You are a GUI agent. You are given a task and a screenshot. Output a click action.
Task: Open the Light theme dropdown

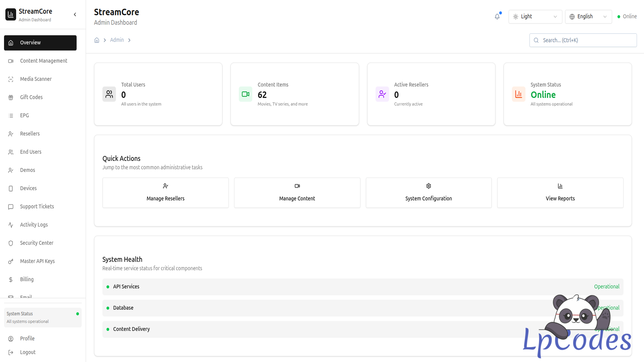pyautogui.click(x=535, y=16)
